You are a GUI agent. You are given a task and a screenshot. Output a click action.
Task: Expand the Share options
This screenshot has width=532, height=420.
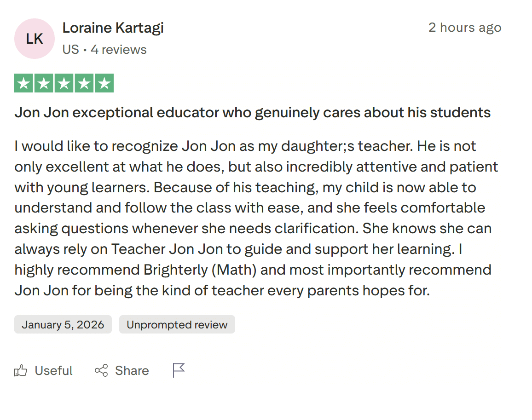(x=121, y=370)
